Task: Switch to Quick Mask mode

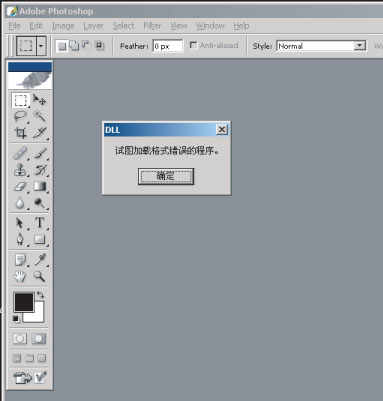Action: point(39,339)
